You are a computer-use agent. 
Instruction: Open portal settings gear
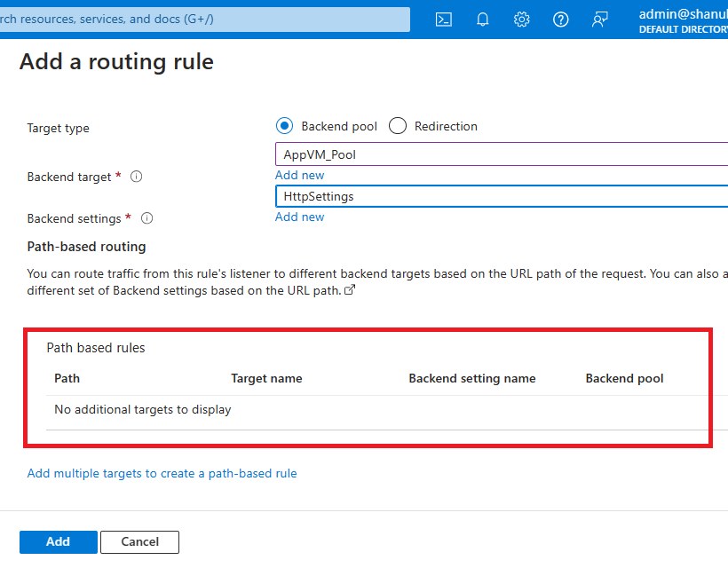521,20
